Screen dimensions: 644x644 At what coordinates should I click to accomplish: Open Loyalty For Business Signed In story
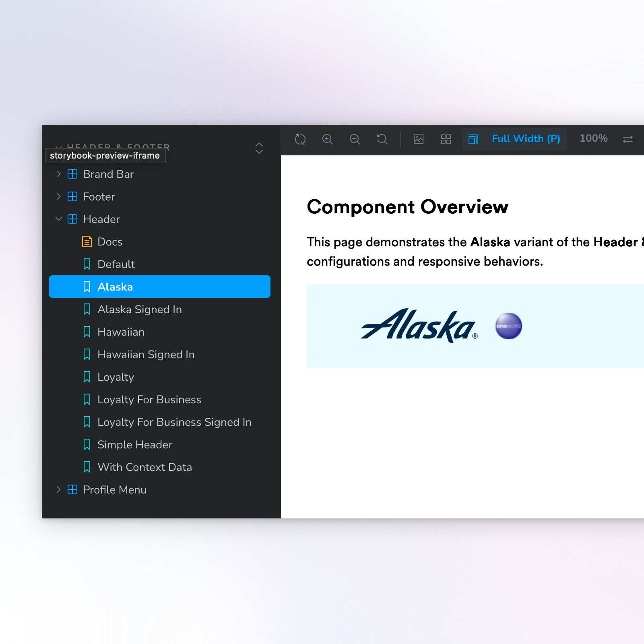160,422
